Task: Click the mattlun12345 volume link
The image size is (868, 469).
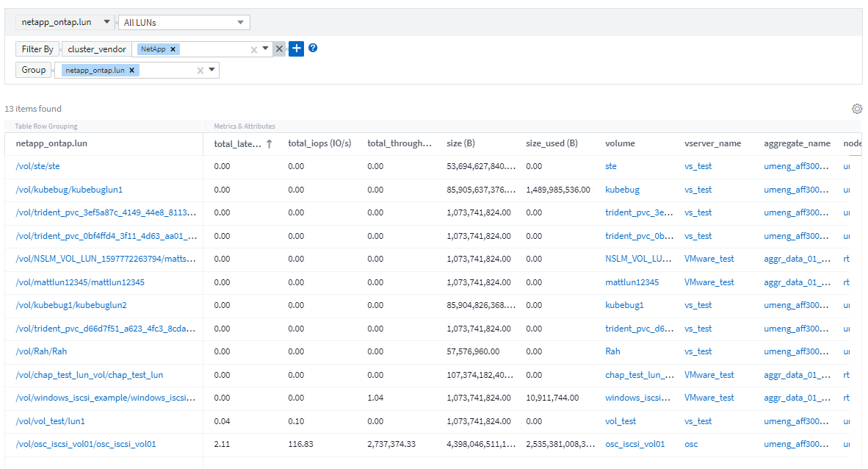Action: click(632, 282)
